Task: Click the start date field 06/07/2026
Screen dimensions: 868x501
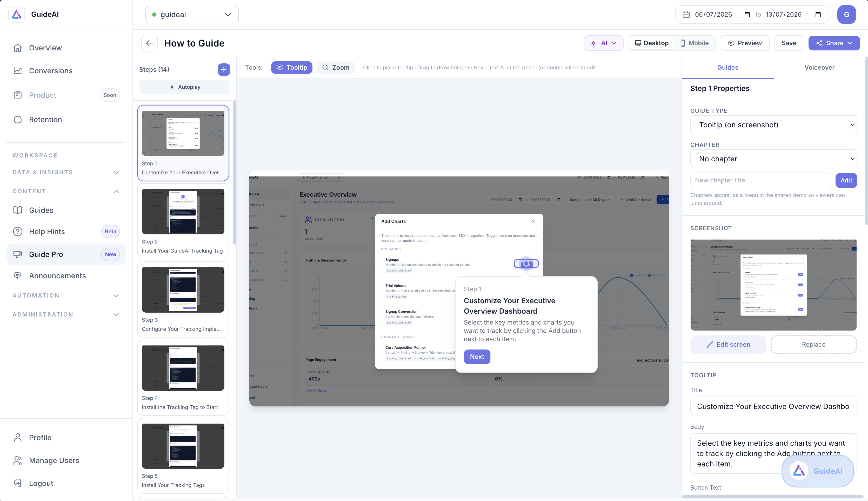Action: [x=713, y=15]
